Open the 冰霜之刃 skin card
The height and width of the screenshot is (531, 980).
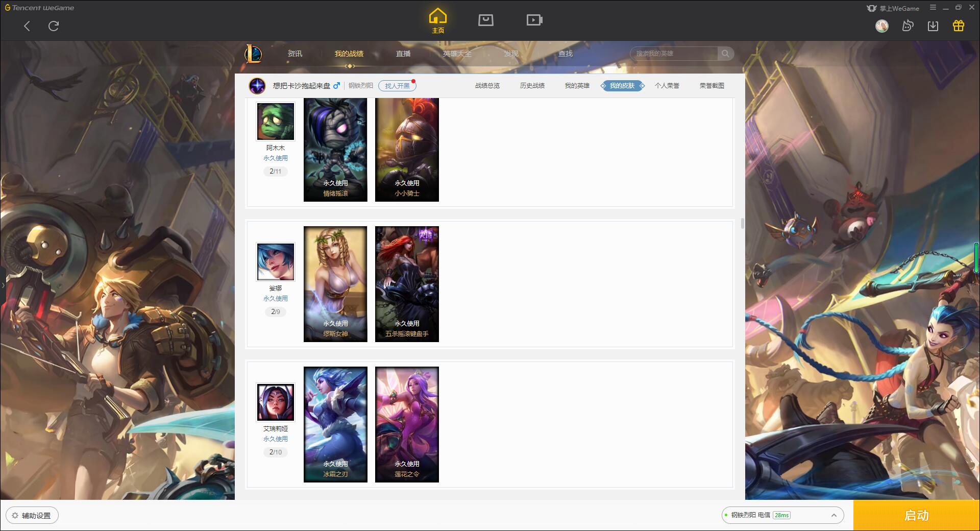pyautogui.click(x=335, y=424)
